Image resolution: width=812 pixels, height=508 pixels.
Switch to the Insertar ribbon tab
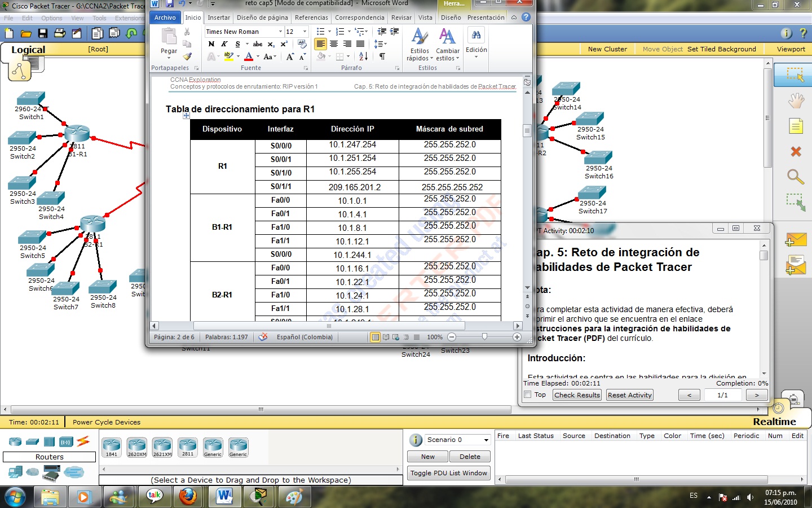pyautogui.click(x=219, y=17)
